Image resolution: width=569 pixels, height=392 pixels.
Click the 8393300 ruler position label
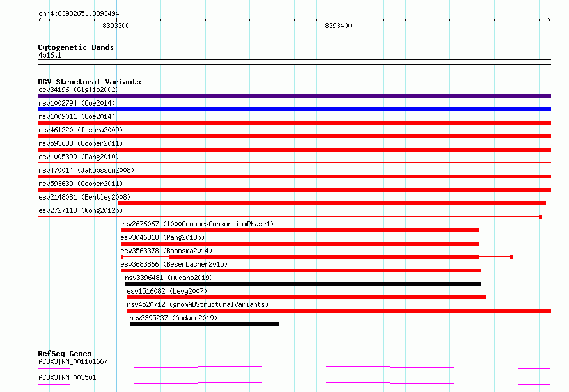[x=116, y=26]
